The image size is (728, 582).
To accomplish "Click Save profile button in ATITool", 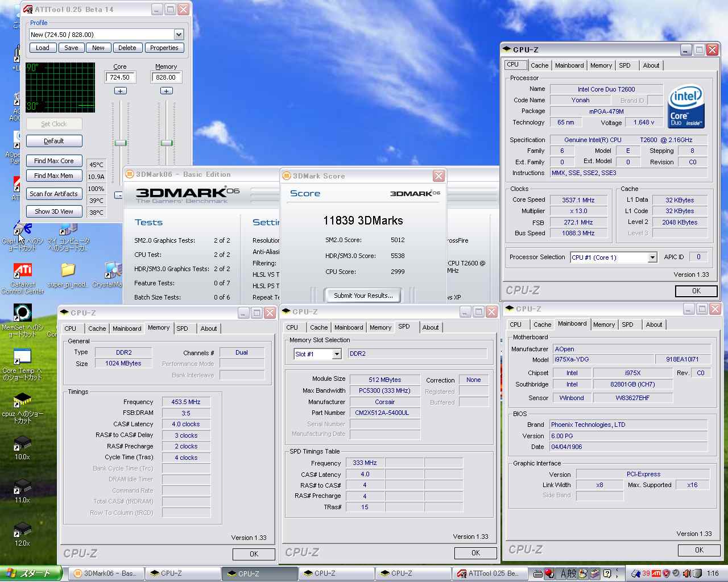I will [x=71, y=48].
